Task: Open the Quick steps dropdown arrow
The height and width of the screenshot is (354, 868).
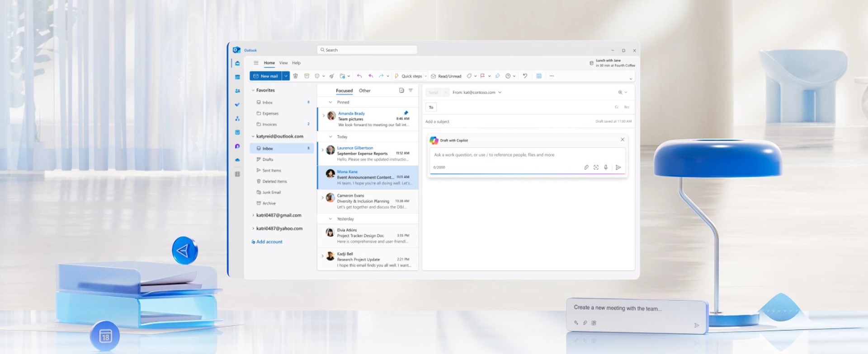Action: pyautogui.click(x=425, y=76)
